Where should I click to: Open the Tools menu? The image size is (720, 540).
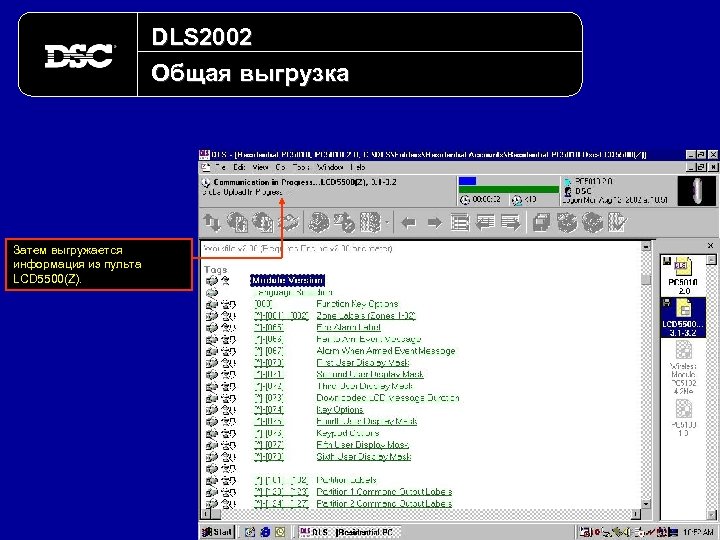[x=301, y=167]
